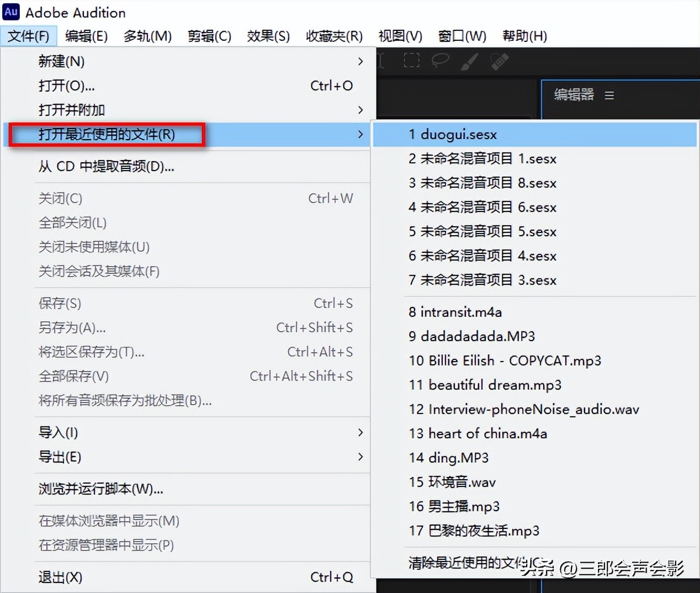Open the 窗口(W) menu
Viewport: 700px width, 593px height.
click(x=462, y=36)
